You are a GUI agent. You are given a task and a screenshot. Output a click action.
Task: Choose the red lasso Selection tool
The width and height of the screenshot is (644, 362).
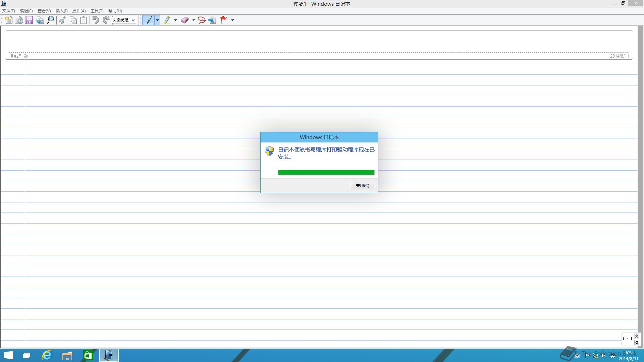click(202, 20)
